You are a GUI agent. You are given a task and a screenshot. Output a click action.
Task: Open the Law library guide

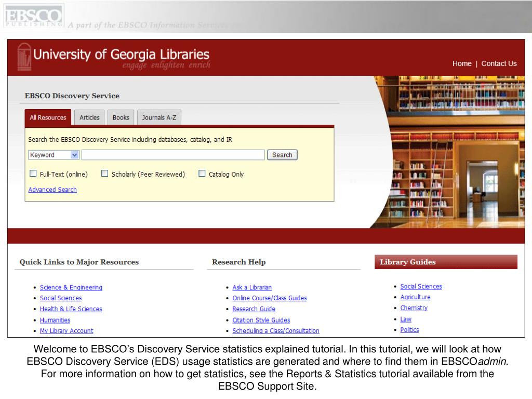406,319
